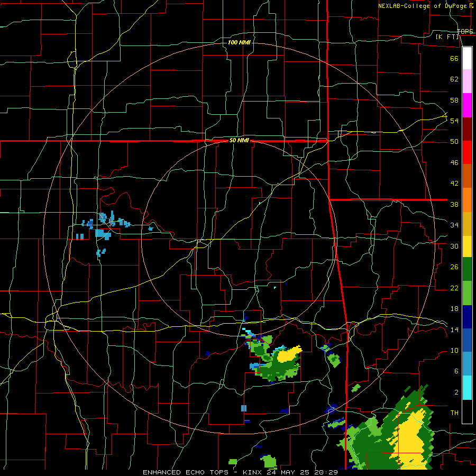Screen dimensions: 476x476
Task: Click the 14 legend value
Action: coord(454,329)
